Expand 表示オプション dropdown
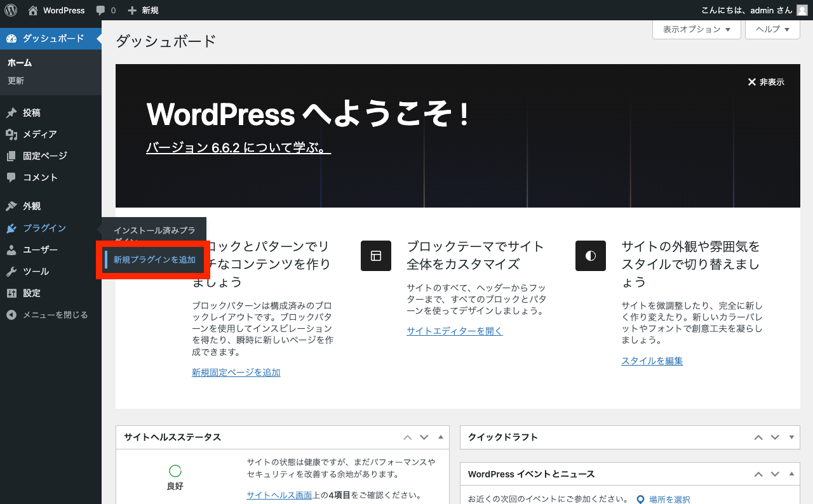Viewport: 813px width, 504px height. pos(697,29)
